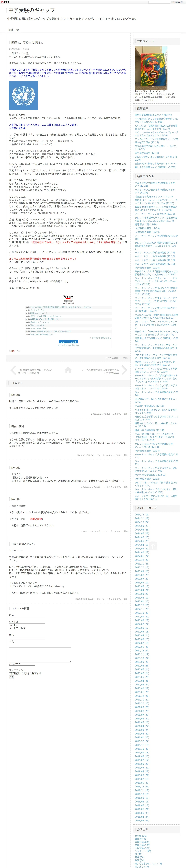This screenshot has width=186, height=868.
Task: Open archive 2019/12 (24)
Action: [142, 741]
